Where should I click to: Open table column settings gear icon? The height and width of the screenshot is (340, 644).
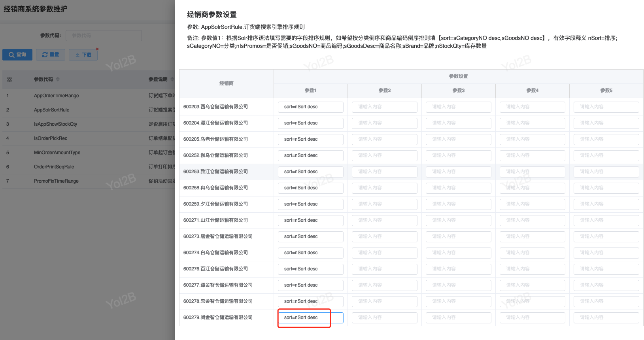(9, 79)
